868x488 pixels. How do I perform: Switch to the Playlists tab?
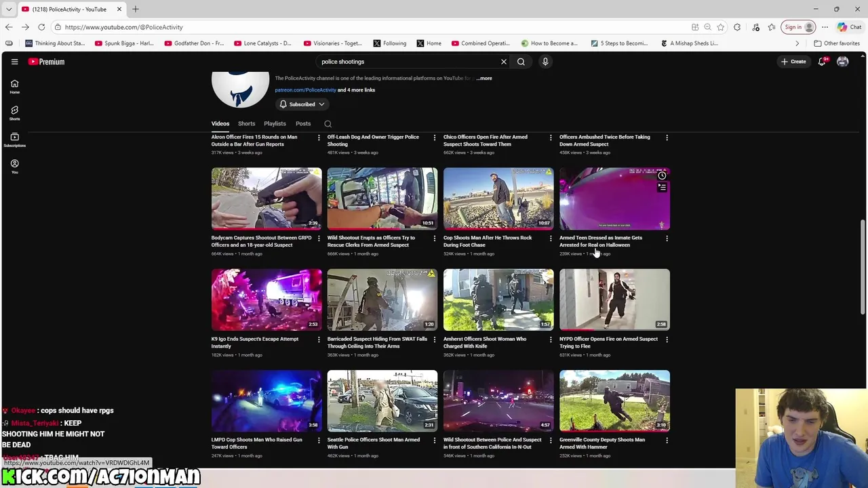[x=275, y=124]
